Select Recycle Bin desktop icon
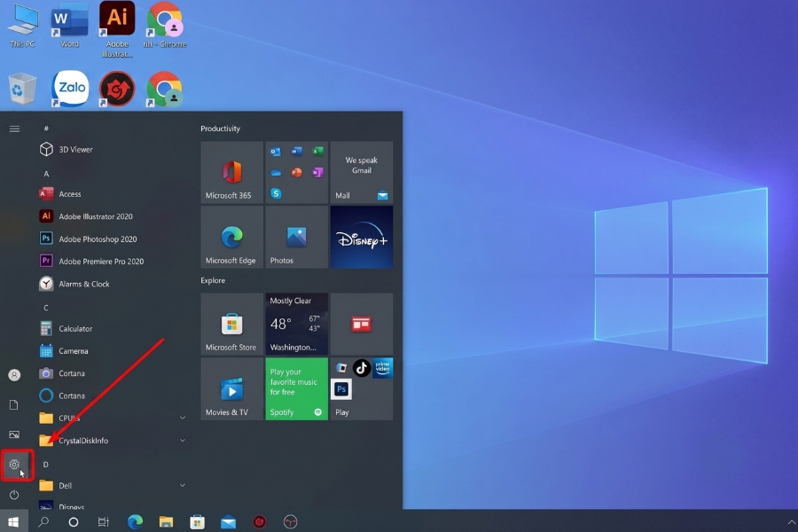Screen dimensions: 798x532 22,89
